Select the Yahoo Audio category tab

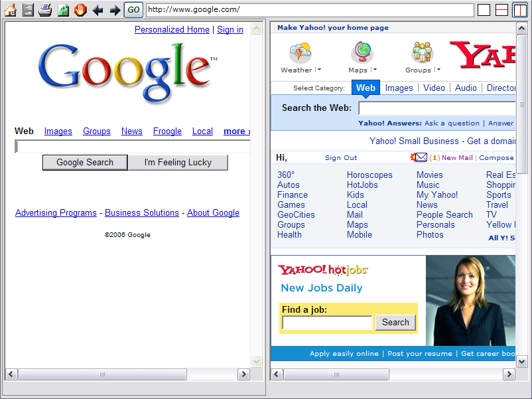[x=466, y=88]
